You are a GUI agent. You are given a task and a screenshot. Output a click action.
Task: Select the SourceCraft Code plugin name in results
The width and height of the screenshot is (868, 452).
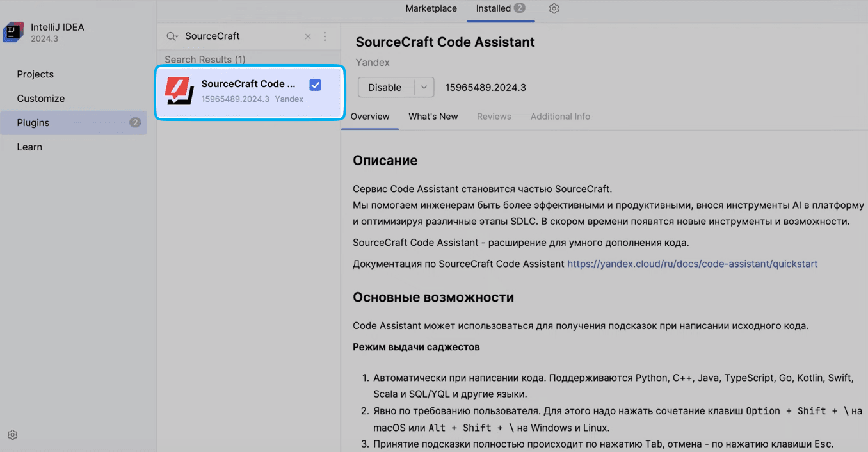[248, 84]
